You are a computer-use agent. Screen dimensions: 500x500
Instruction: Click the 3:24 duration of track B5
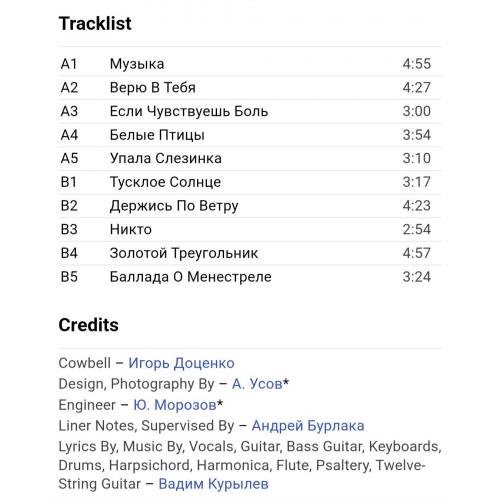coord(417,277)
